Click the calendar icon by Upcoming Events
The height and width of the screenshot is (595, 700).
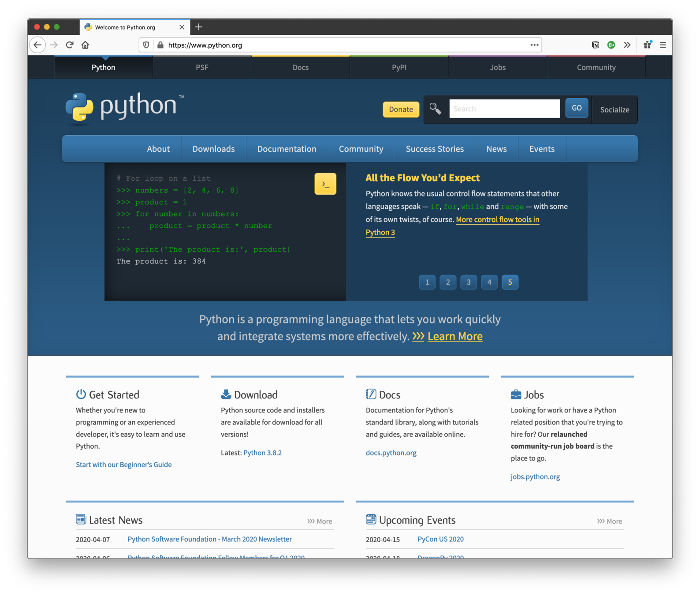371,519
